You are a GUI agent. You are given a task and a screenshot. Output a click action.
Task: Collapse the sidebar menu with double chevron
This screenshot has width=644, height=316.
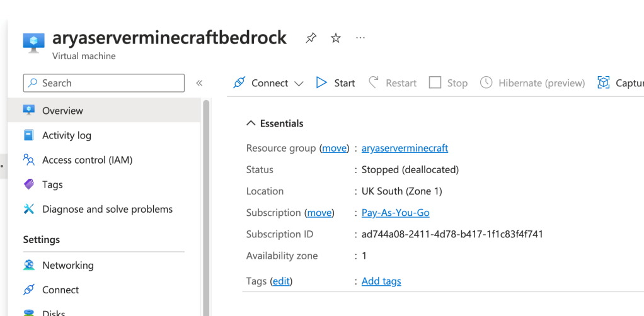(x=199, y=83)
